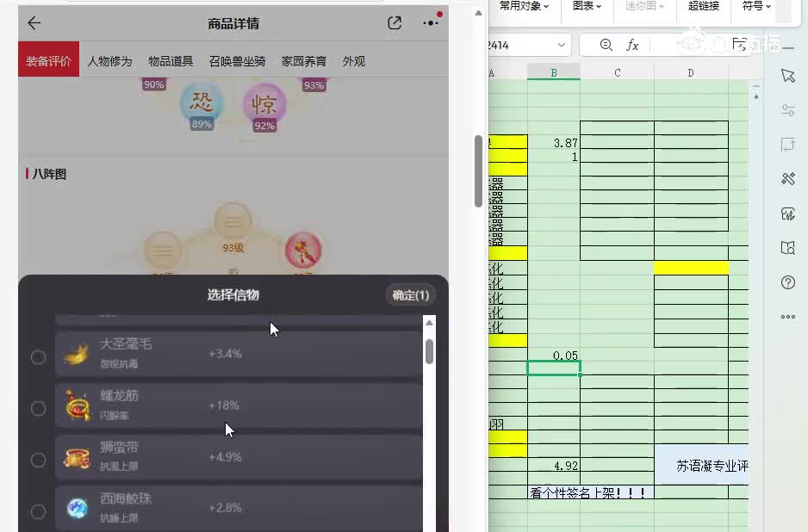Open the 图表 dropdown
This screenshot has height=532, width=808.
587,6
